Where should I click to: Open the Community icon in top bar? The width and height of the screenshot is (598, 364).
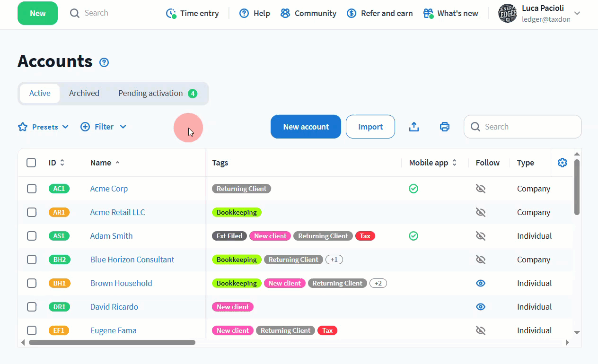(285, 13)
